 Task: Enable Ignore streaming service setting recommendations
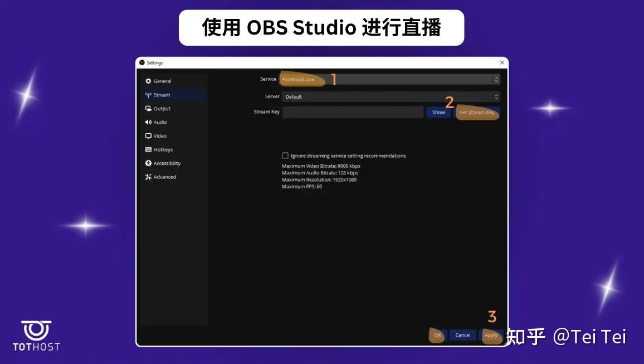tap(285, 156)
